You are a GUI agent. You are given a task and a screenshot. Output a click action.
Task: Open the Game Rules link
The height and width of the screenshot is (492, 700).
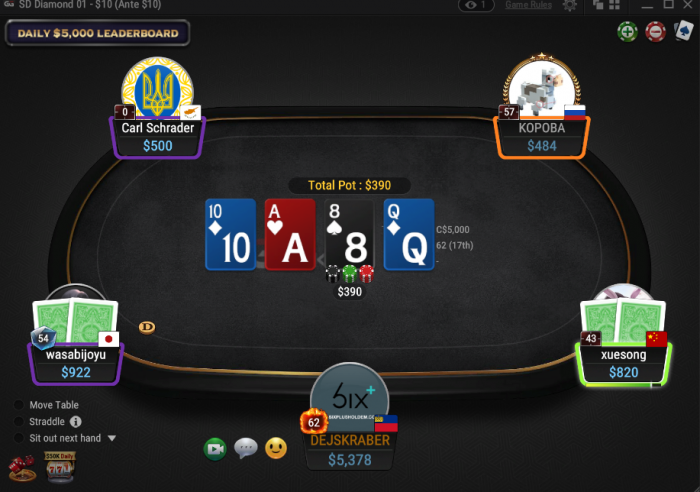click(x=529, y=5)
